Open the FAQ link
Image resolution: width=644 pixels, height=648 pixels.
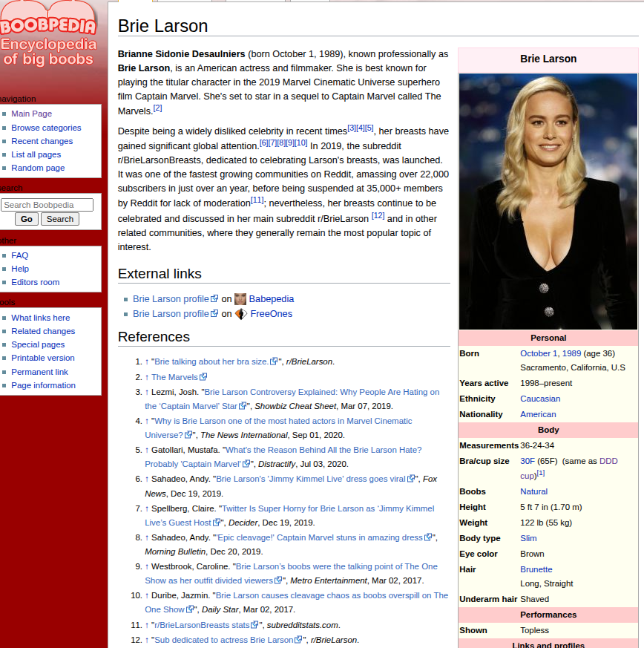pyautogui.click(x=19, y=255)
